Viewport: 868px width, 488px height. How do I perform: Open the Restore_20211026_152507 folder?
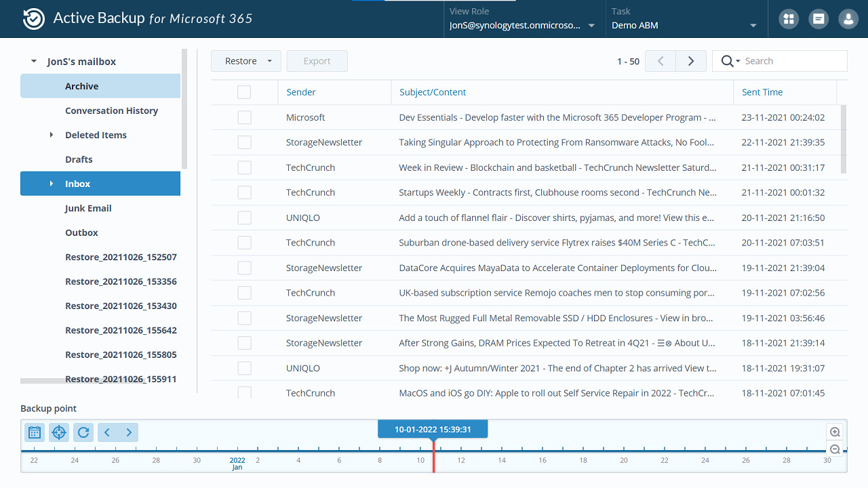(100, 257)
